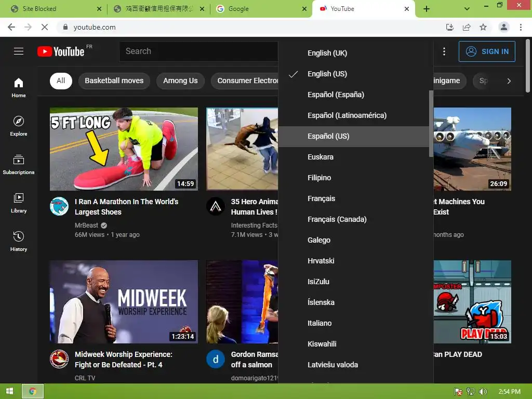Click the YouTube Search field
Screen dimensions: 532x399
[x=198, y=51]
